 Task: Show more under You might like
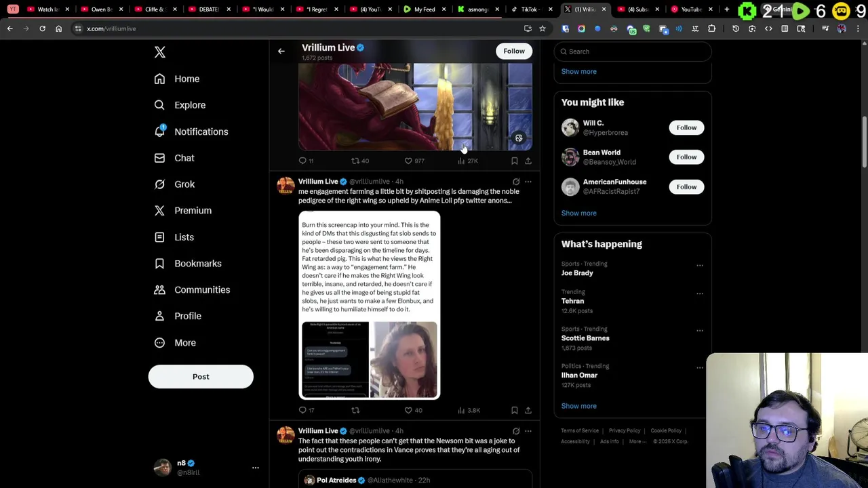(x=578, y=213)
